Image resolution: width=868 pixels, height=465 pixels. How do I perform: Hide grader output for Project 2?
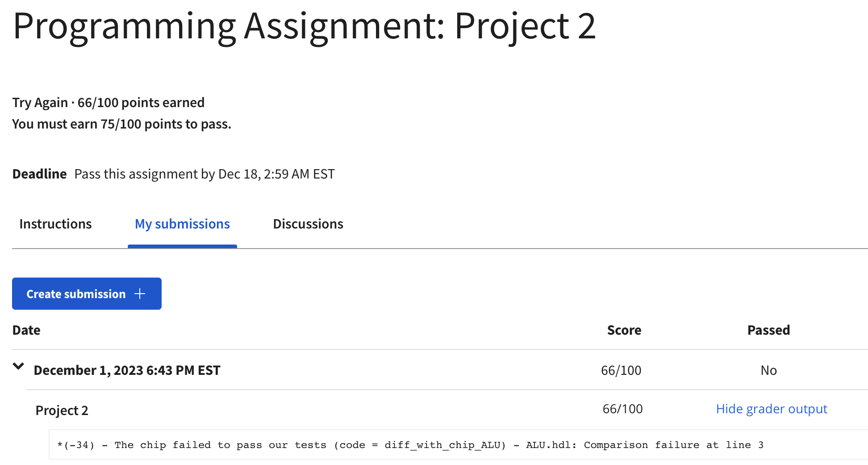(771, 409)
